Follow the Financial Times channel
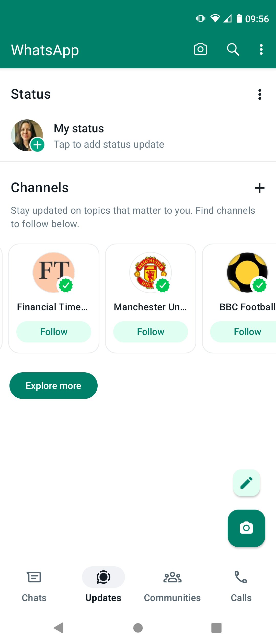 point(54,332)
